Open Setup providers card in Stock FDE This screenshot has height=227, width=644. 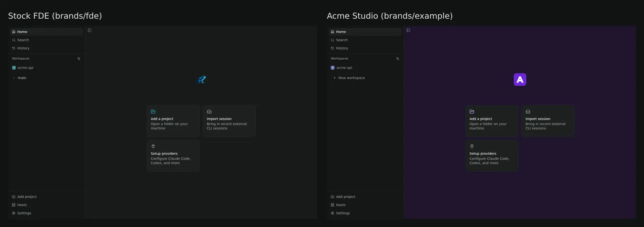(173, 156)
